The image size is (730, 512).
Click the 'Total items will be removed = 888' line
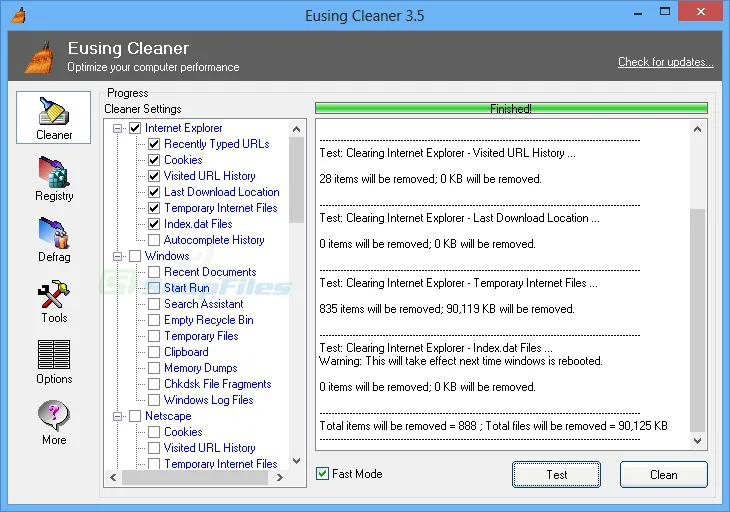click(493, 426)
